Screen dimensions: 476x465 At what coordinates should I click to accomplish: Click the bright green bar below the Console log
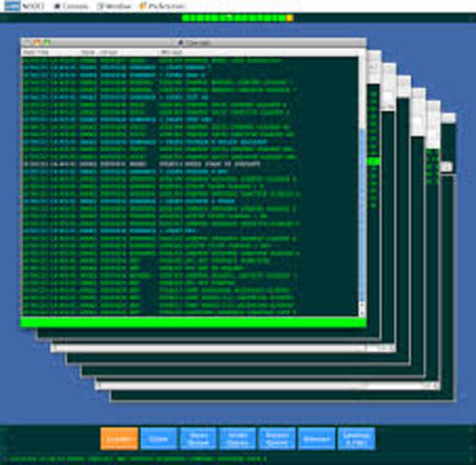pyautogui.click(x=193, y=323)
